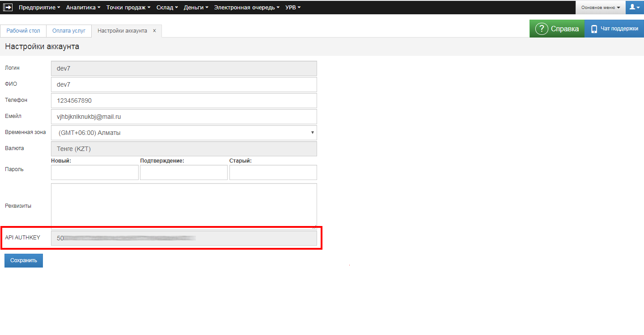This screenshot has width=644, height=335.
Task: Click the Новый password field
Action: click(95, 172)
